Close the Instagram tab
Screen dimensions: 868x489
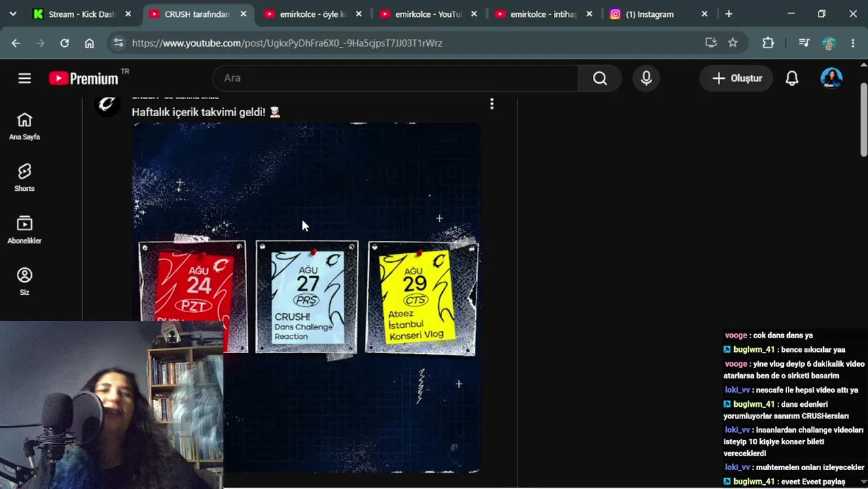(704, 14)
